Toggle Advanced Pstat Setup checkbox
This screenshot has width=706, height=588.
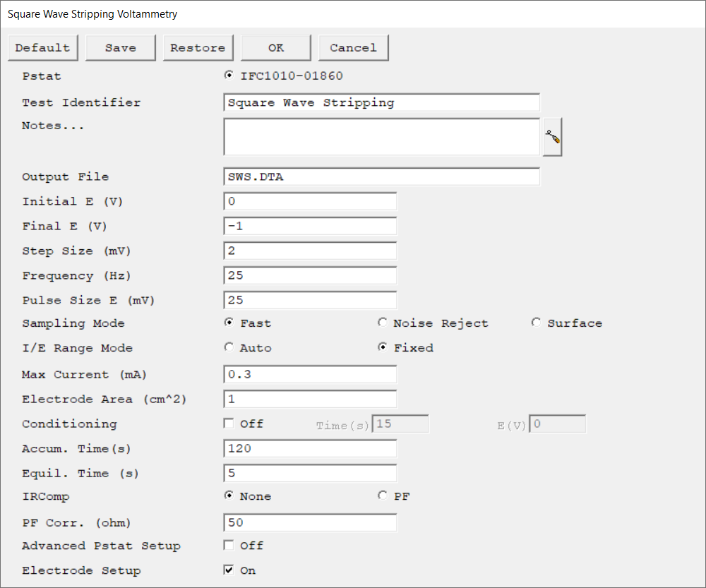tap(229, 545)
